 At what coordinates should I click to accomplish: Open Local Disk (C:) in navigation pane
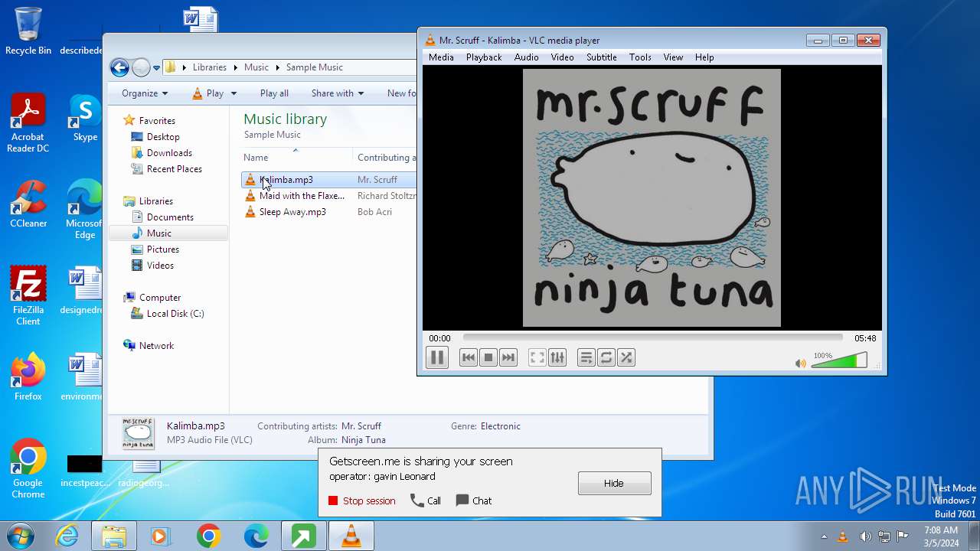[175, 314]
